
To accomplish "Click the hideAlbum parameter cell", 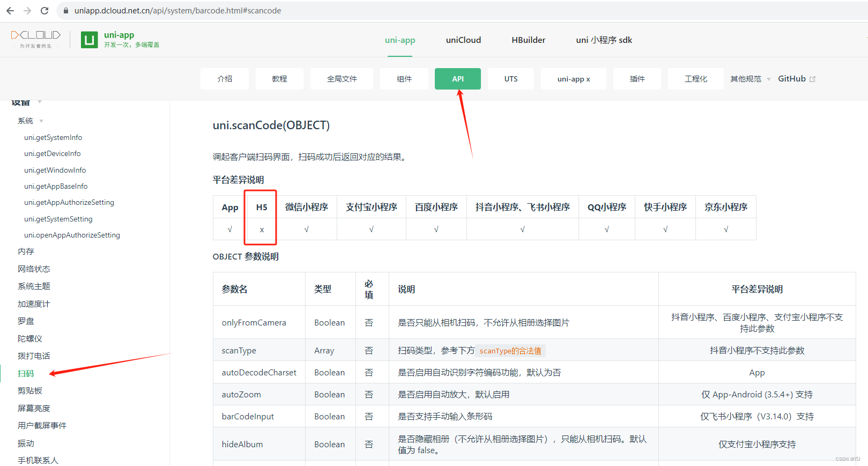I will [259, 445].
